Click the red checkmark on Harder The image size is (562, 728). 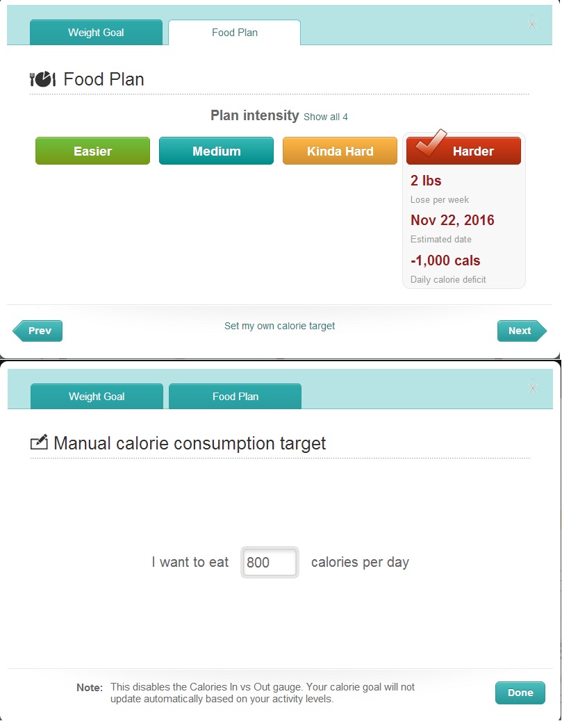(x=431, y=142)
